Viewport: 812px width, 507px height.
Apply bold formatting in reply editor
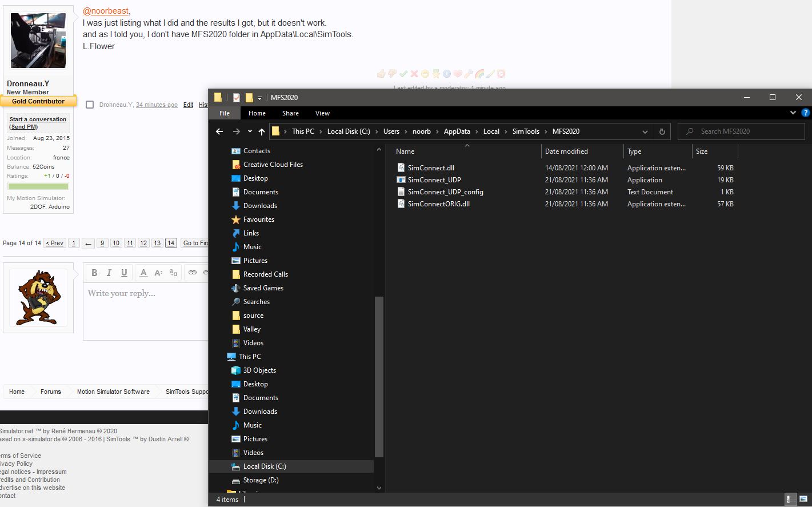pyautogui.click(x=94, y=273)
